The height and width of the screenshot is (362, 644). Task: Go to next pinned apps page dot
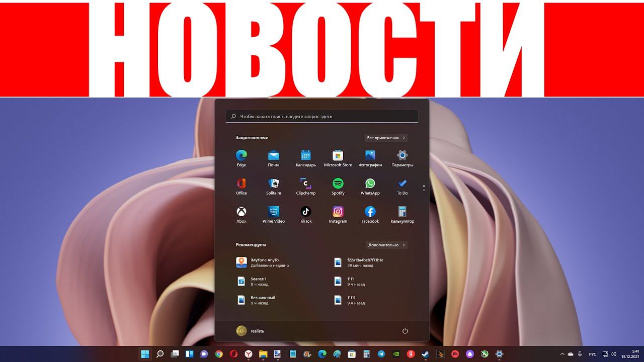coord(424,190)
